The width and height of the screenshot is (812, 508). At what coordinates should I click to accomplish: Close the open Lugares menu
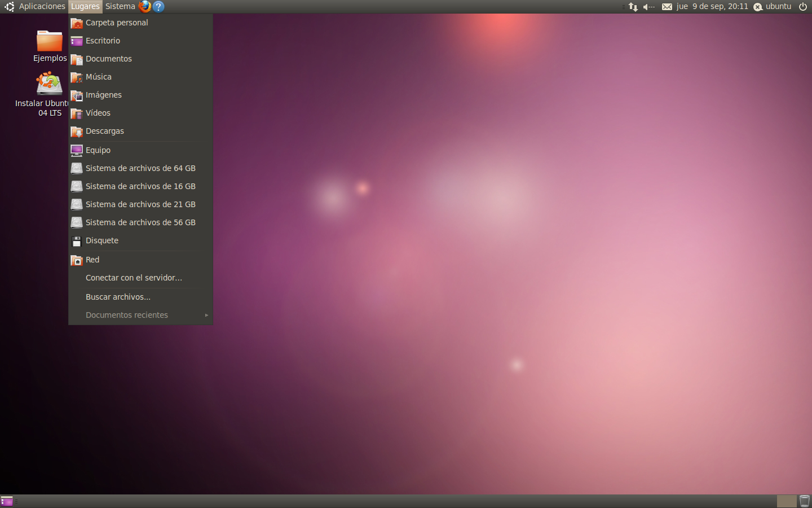85,6
